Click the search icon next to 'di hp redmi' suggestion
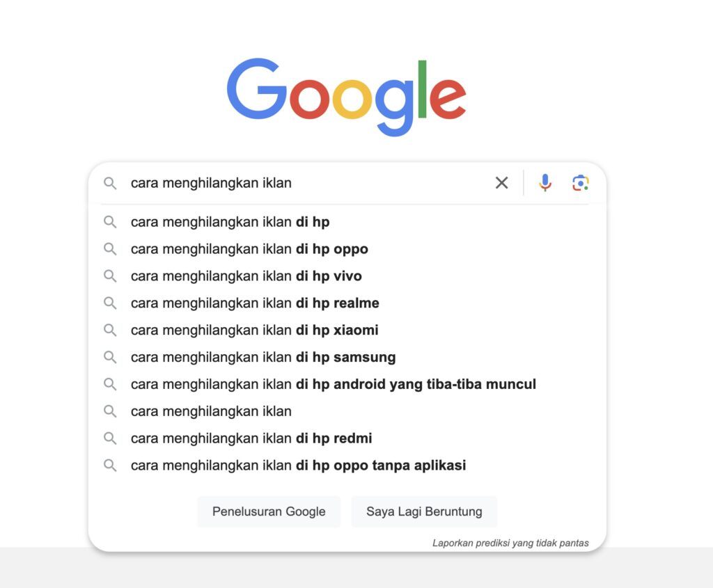Screen dimensions: 713x588 coord(110,438)
